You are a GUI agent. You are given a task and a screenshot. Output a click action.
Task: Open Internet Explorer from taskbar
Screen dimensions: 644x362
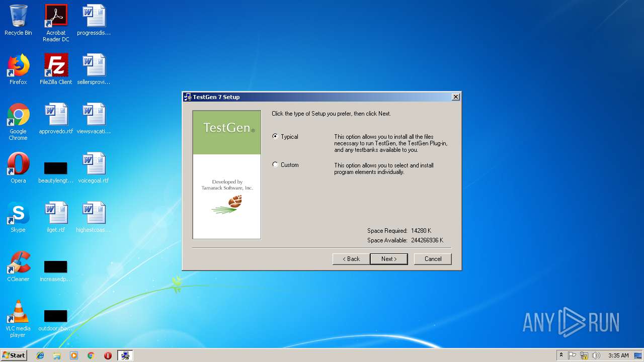(40, 355)
